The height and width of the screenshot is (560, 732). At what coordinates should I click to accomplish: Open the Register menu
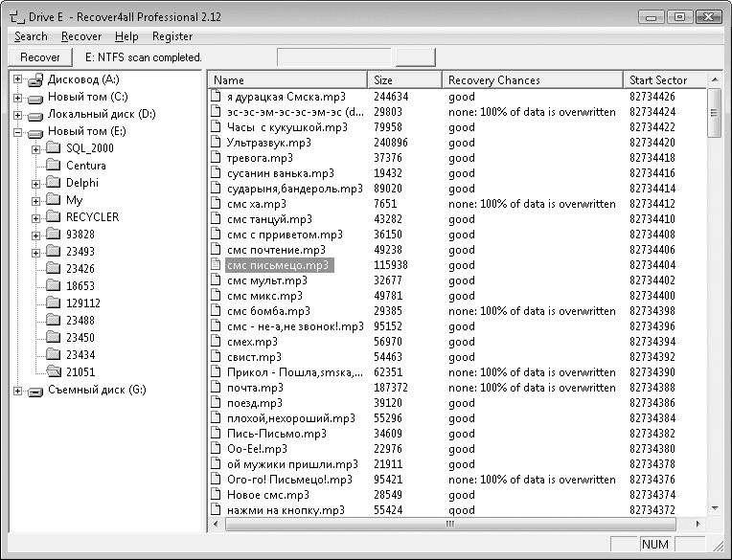pyautogui.click(x=172, y=36)
